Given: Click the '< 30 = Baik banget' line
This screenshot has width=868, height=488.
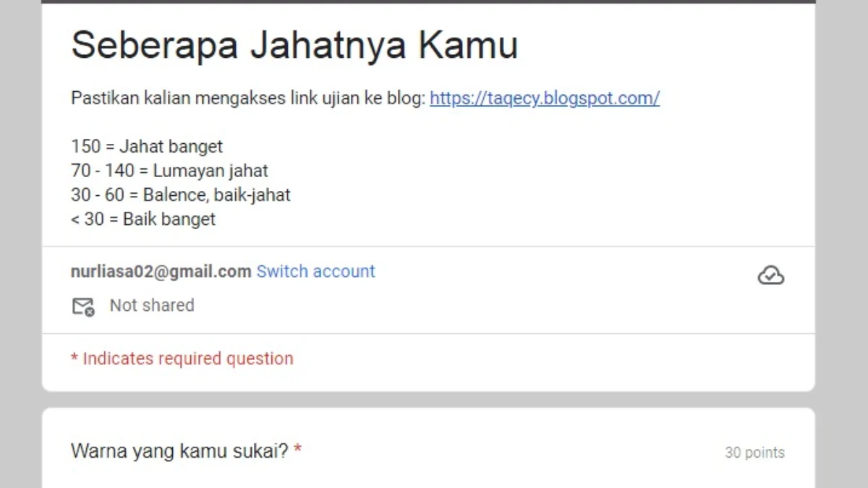Looking at the screenshot, I should coord(143,219).
